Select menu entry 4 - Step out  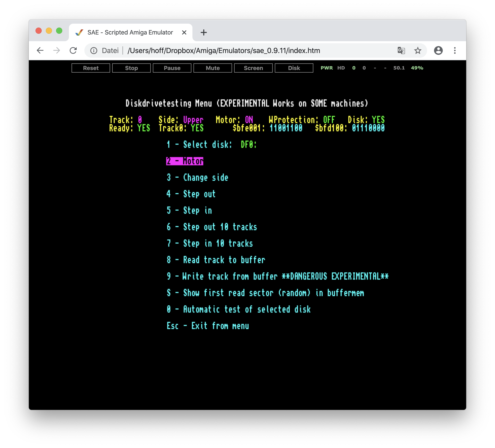(x=191, y=194)
